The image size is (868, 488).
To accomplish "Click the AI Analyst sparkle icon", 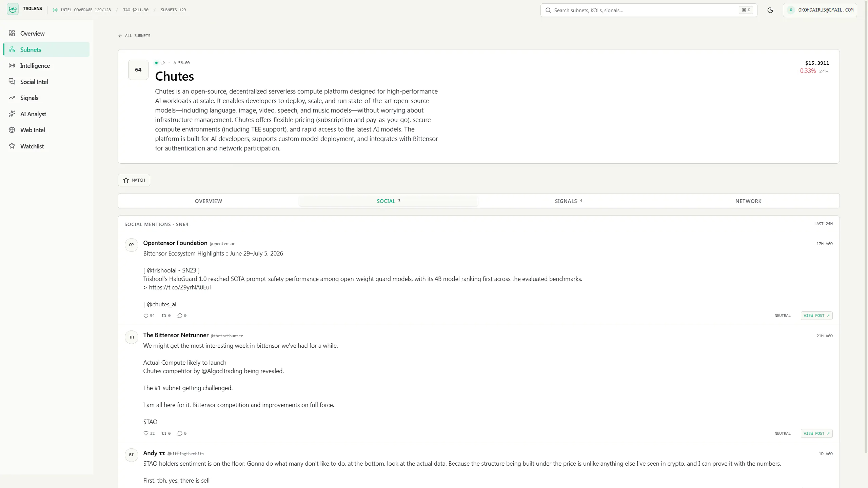I will point(12,114).
